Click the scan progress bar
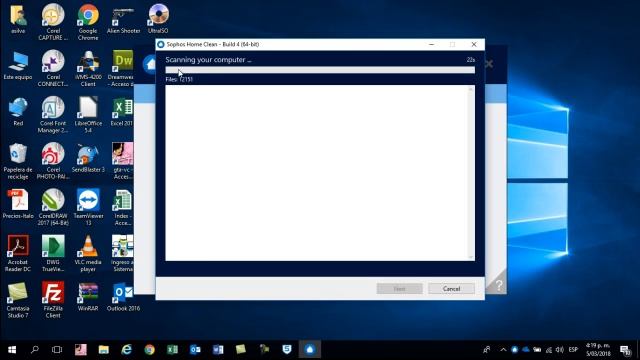Screen dimensions: 640x360 (x=320, y=70)
